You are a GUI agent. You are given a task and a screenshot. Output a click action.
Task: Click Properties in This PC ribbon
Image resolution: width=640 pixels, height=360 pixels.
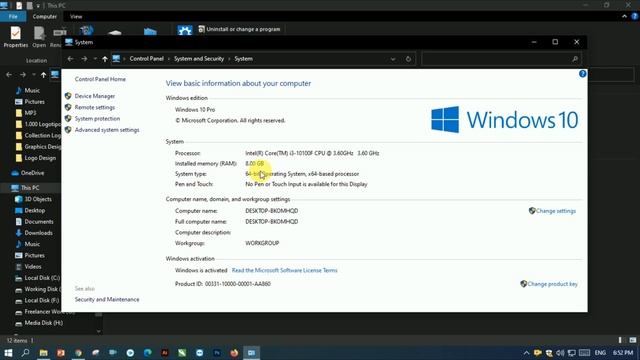tap(16, 37)
